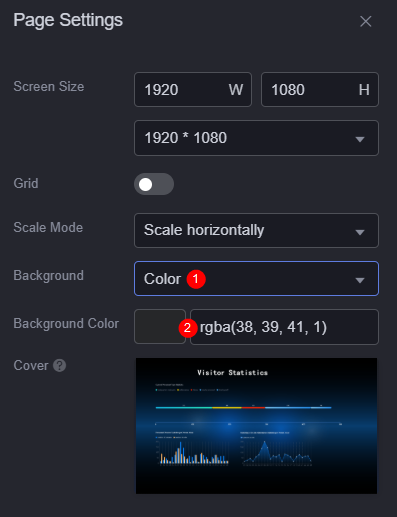
Task: Click the red badge number 1
Action: pyautogui.click(x=196, y=279)
